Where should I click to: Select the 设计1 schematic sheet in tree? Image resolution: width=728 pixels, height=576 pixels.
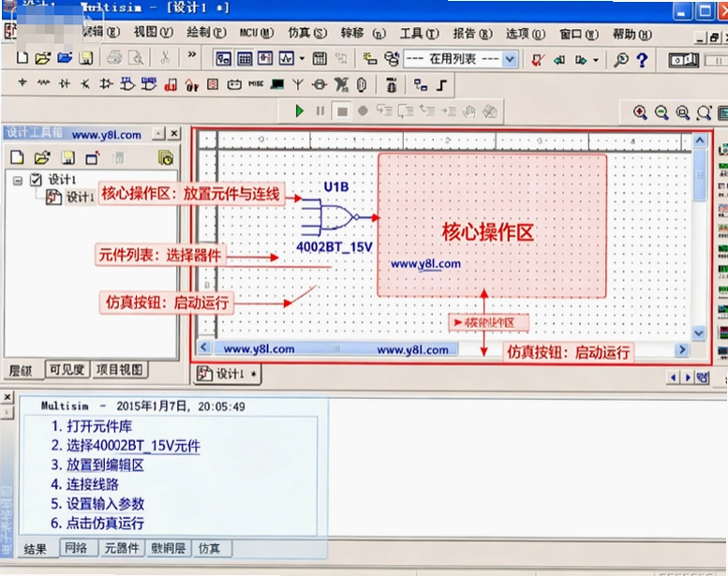(x=80, y=198)
